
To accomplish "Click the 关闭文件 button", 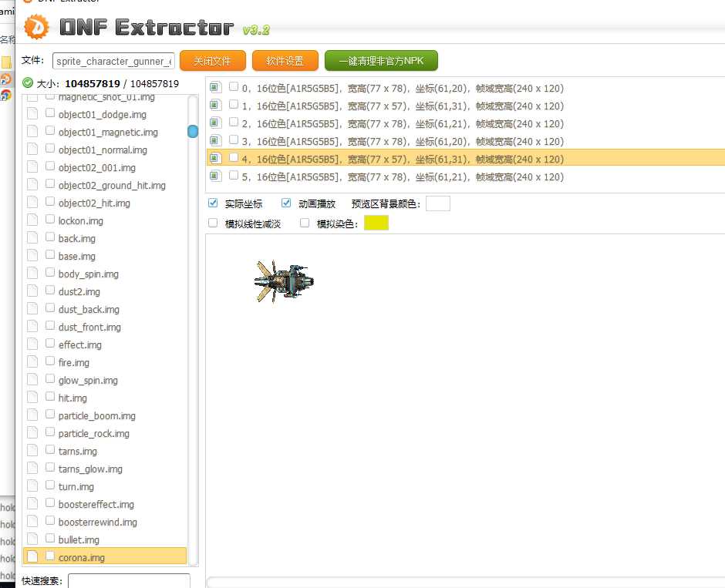I will click(212, 61).
